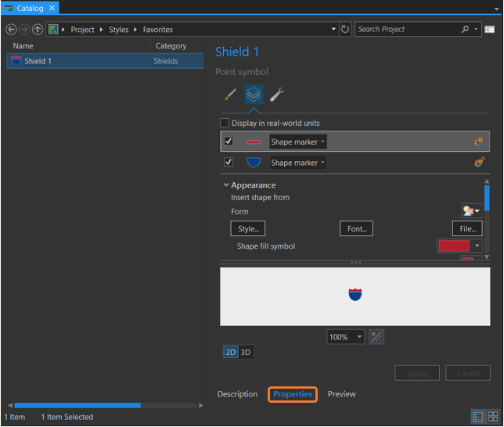Click the Font... button
Viewport: 504px width, 427px height.
point(356,228)
